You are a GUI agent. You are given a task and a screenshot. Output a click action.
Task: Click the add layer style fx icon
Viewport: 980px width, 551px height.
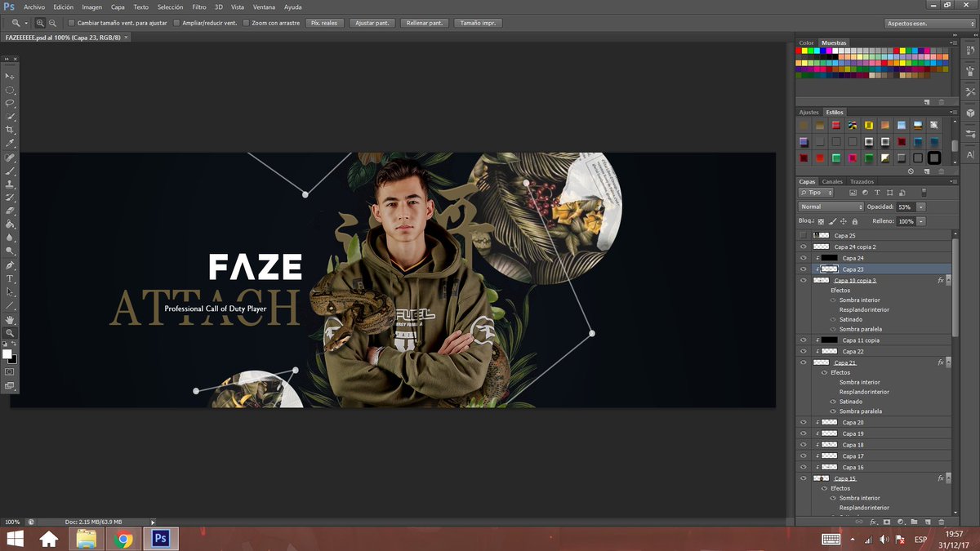[873, 521]
